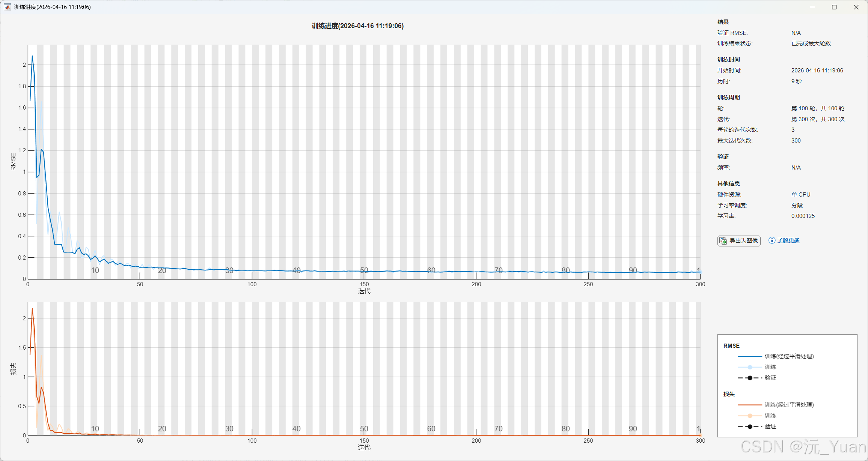Click RMSE smoothed training legend line

click(x=749, y=356)
